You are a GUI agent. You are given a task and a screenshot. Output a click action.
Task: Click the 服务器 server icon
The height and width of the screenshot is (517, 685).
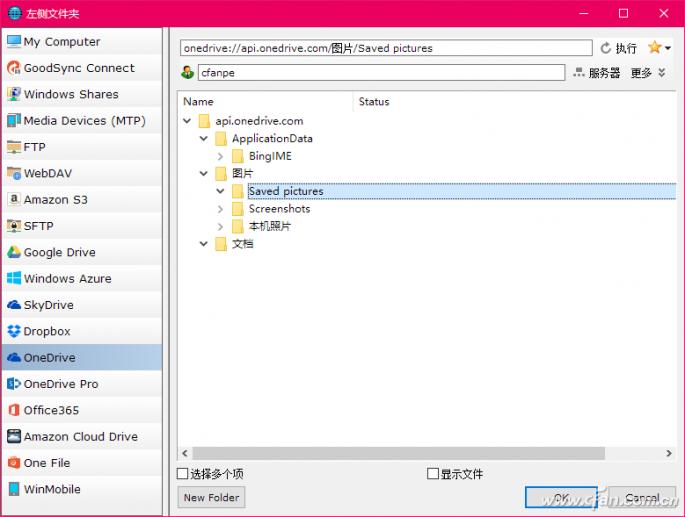click(579, 72)
